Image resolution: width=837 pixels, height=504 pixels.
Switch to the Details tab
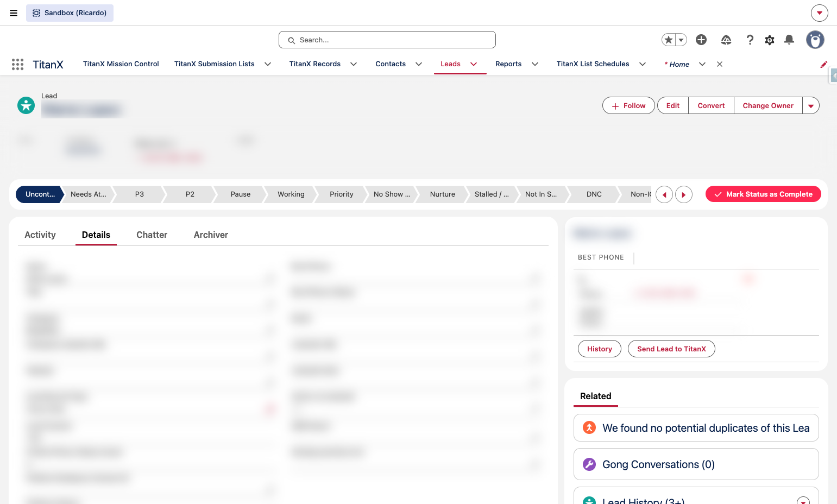[96, 235]
